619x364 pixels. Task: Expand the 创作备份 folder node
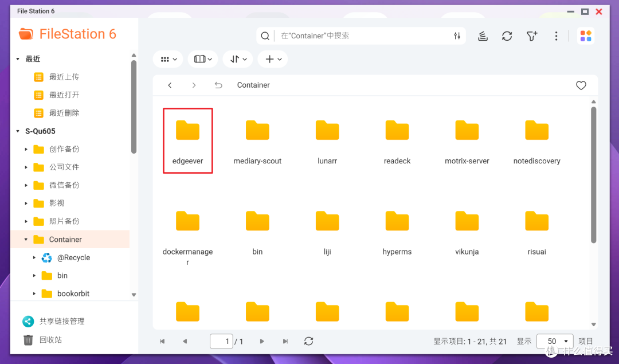click(x=26, y=149)
